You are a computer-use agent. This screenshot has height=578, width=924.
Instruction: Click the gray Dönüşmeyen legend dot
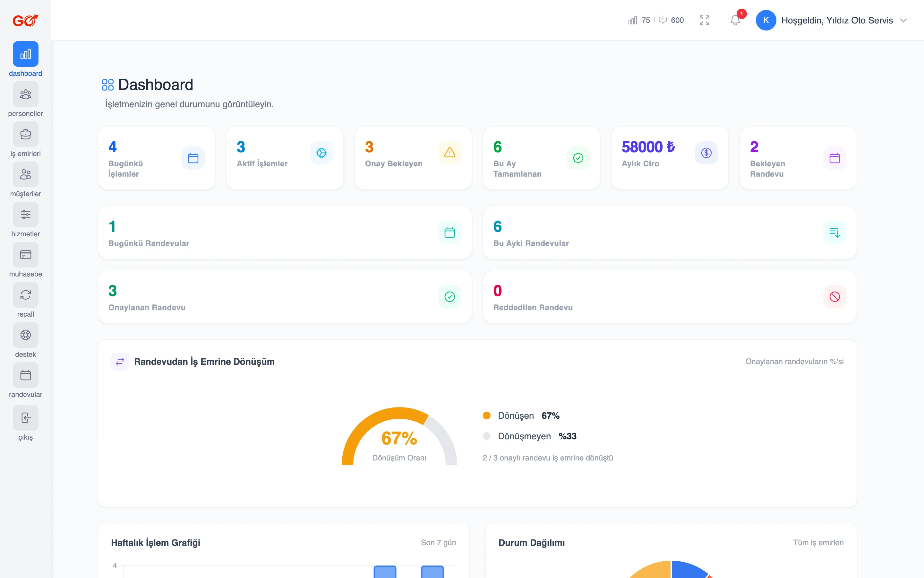click(x=486, y=436)
